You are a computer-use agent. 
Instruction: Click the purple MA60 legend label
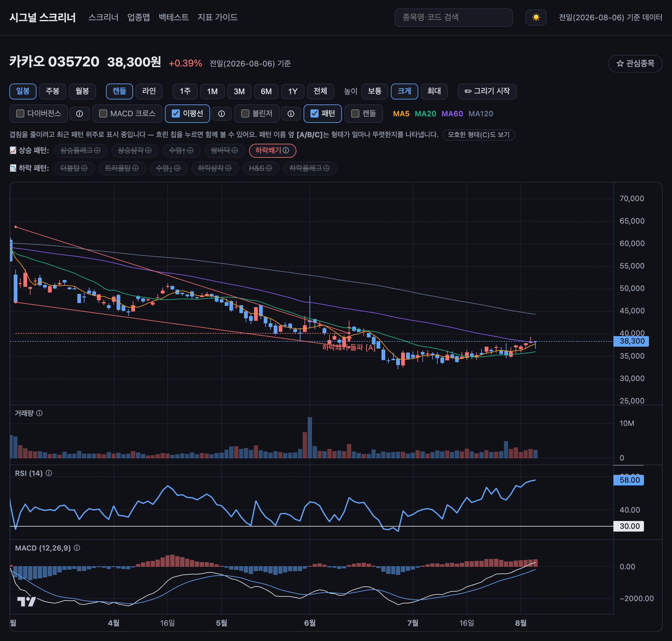(x=452, y=114)
